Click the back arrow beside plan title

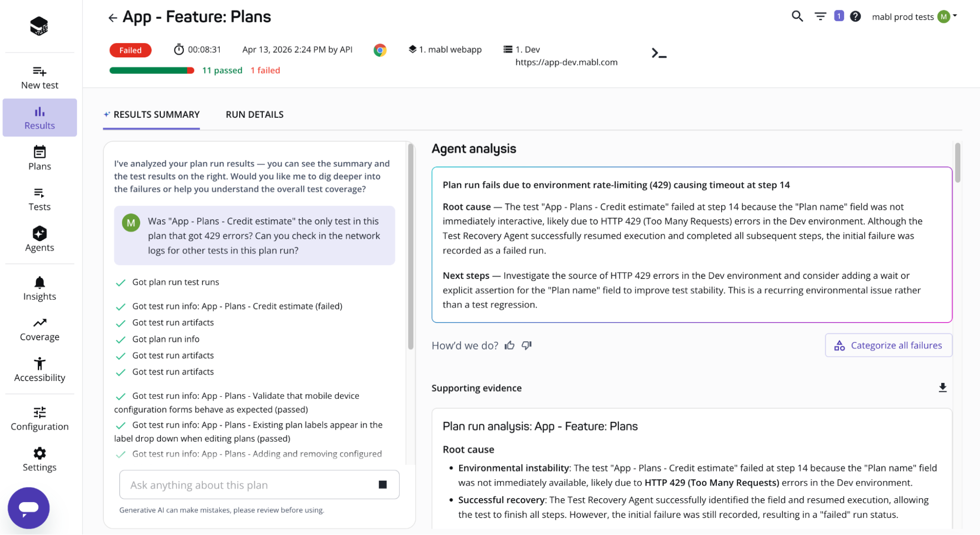tap(113, 18)
